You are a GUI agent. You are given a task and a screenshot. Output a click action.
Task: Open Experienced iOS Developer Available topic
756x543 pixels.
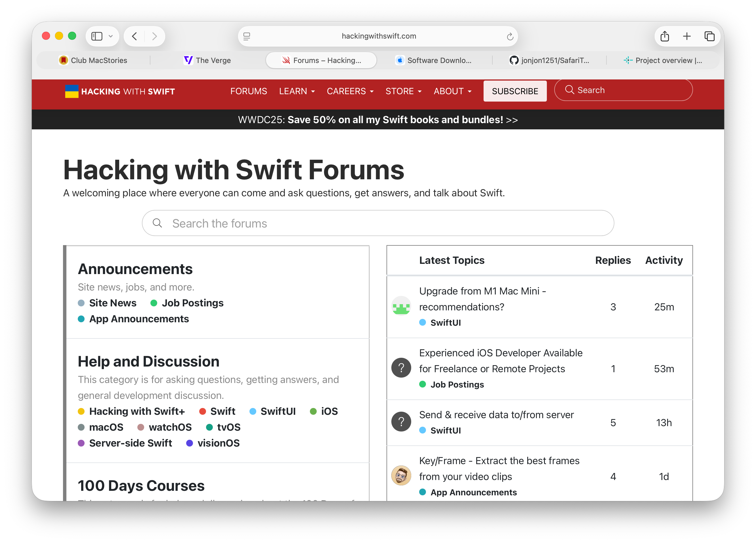(x=501, y=361)
